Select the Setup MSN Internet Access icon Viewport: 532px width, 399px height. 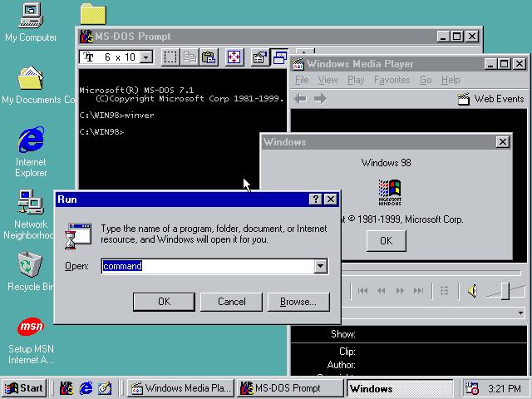pos(31,341)
